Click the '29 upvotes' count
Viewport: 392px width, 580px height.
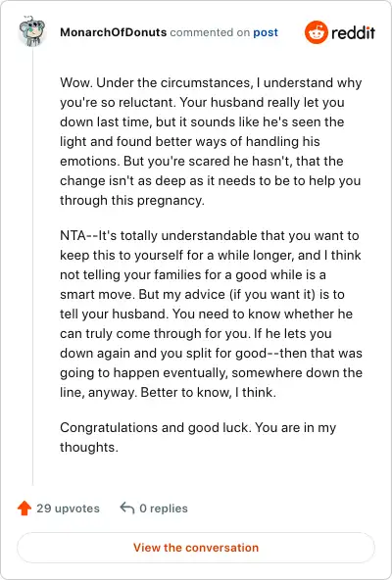(x=68, y=508)
